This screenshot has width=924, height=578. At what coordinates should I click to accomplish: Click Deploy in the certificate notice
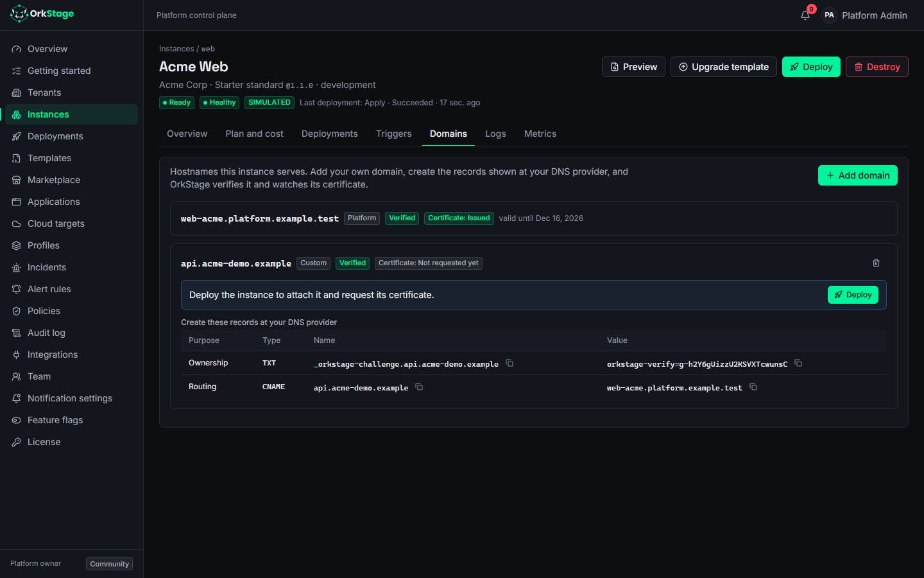coord(853,295)
